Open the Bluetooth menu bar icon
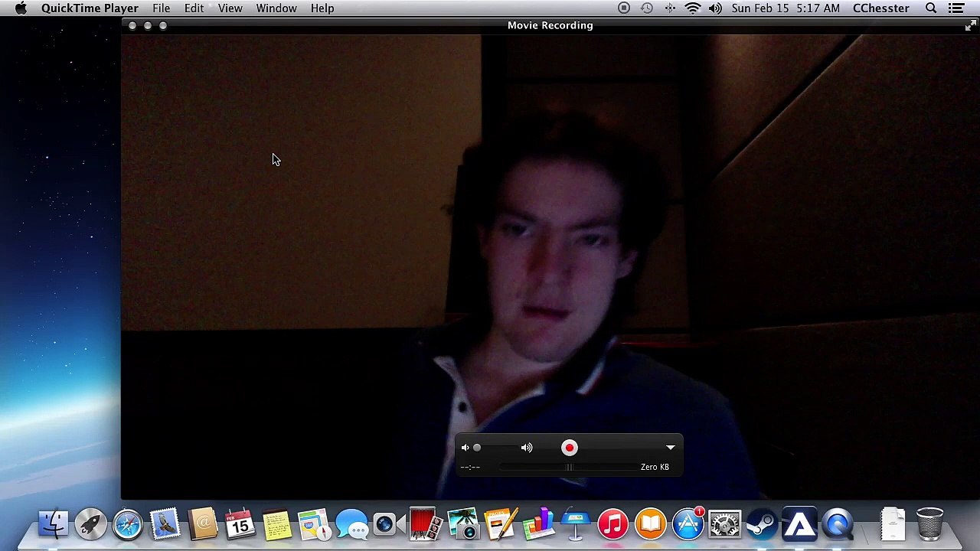Viewport: 980px width, 551px height. pos(670,8)
